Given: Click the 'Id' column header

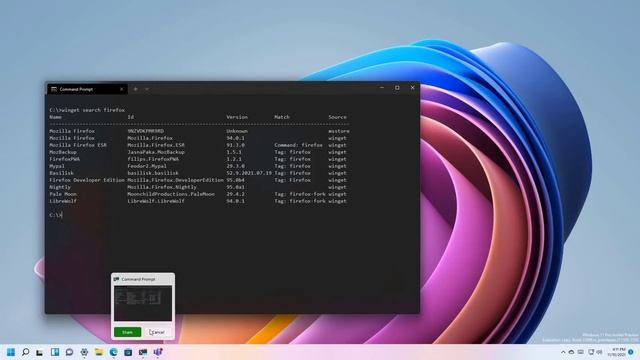Looking at the screenshot, I should tap(131, 117).
